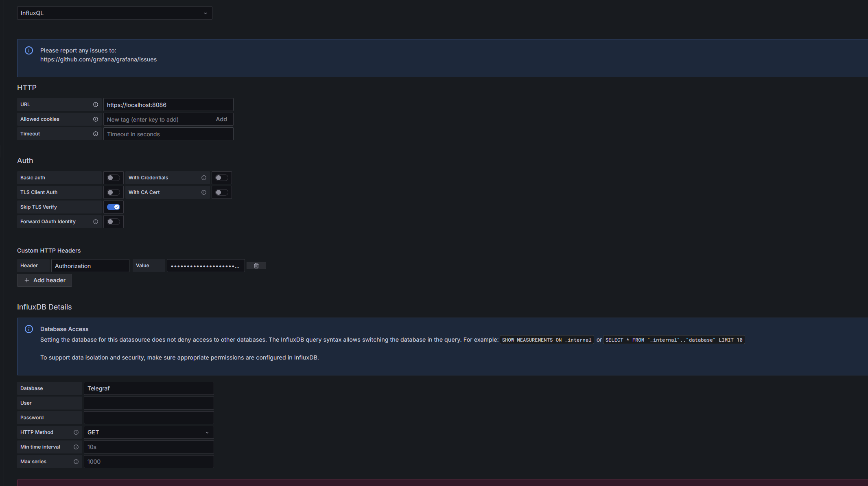
Task: Click Add in the Allowed cookies field
Action: point(221,119)
